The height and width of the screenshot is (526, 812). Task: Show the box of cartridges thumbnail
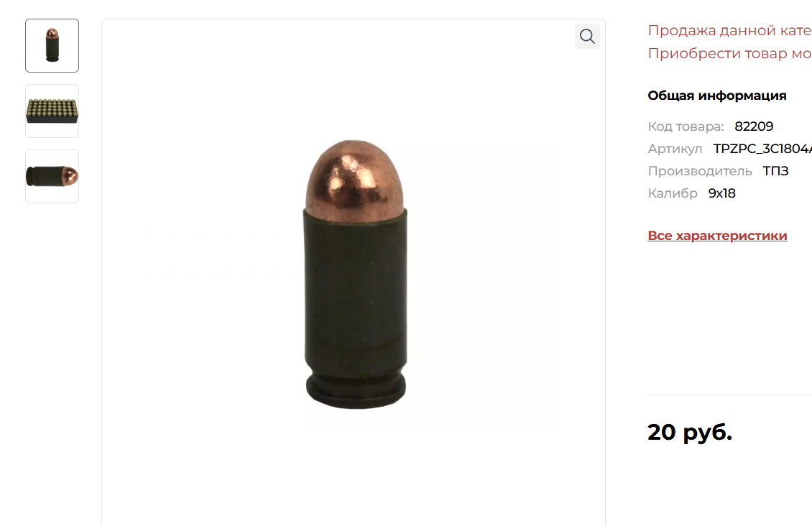click(52, 111)
